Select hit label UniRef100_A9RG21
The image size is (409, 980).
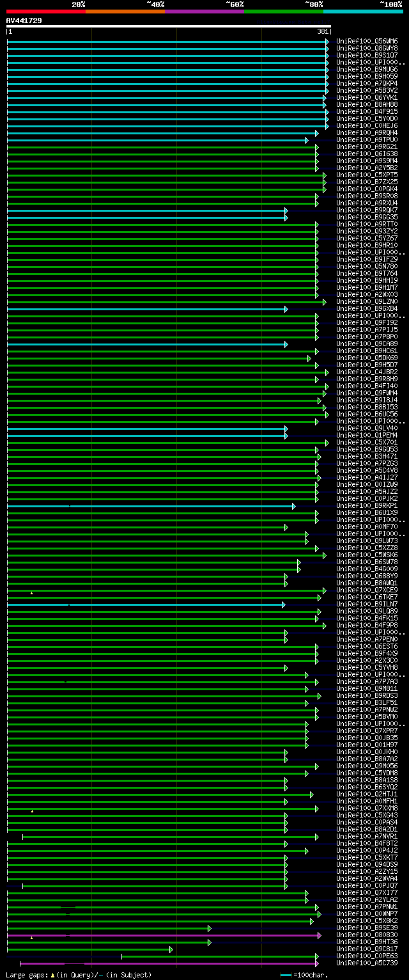tap(367, 147)
